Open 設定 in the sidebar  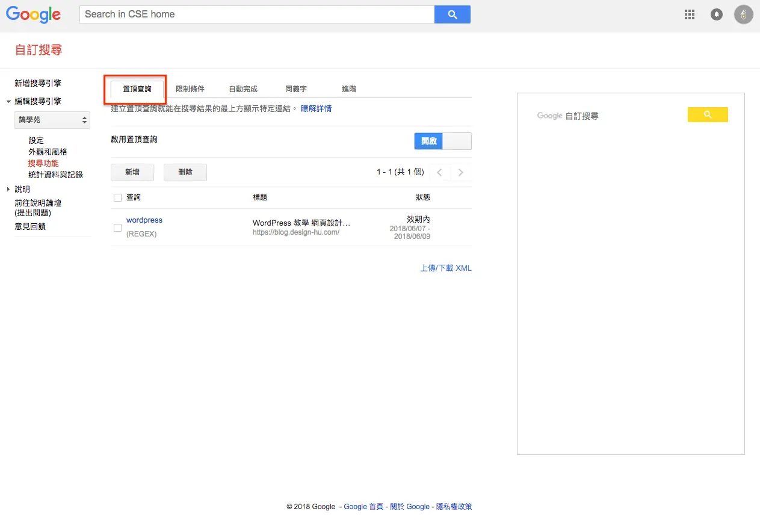[x=36, y=140]
